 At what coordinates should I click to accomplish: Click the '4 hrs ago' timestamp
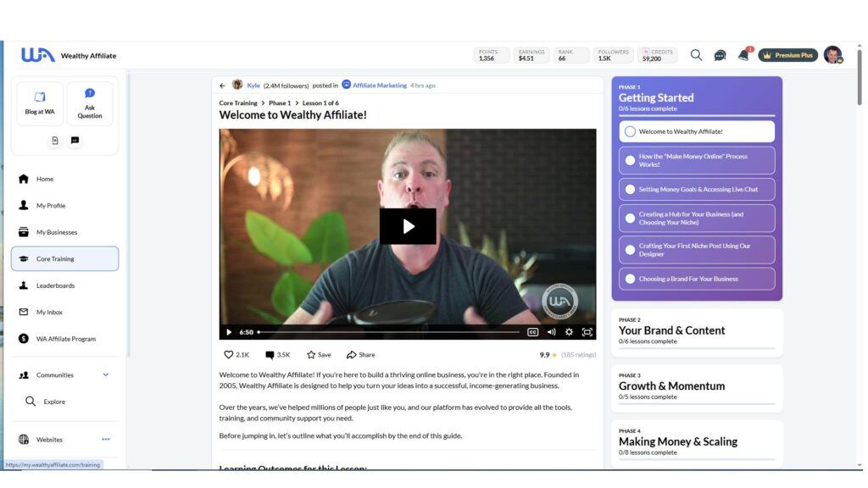click(x=423, y=86)
